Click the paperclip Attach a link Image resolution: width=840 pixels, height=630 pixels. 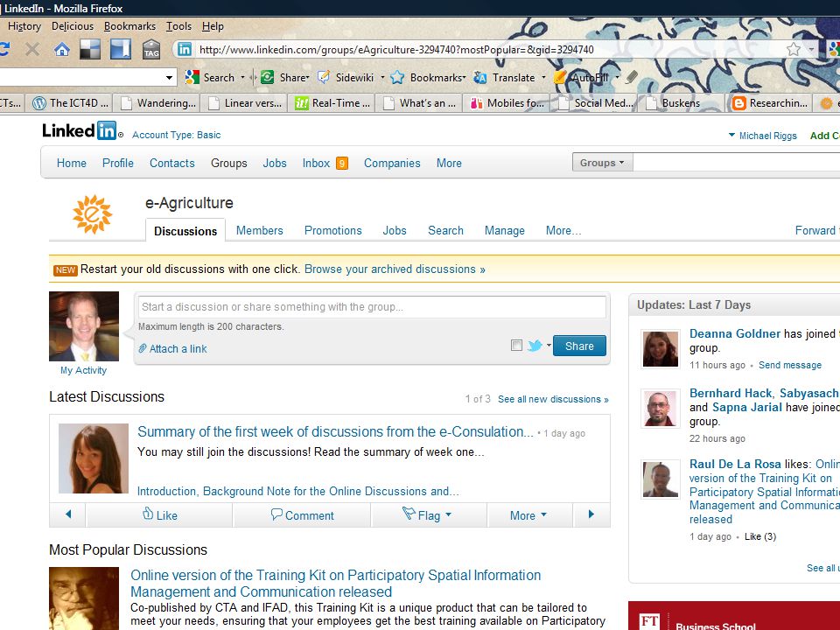172,349
